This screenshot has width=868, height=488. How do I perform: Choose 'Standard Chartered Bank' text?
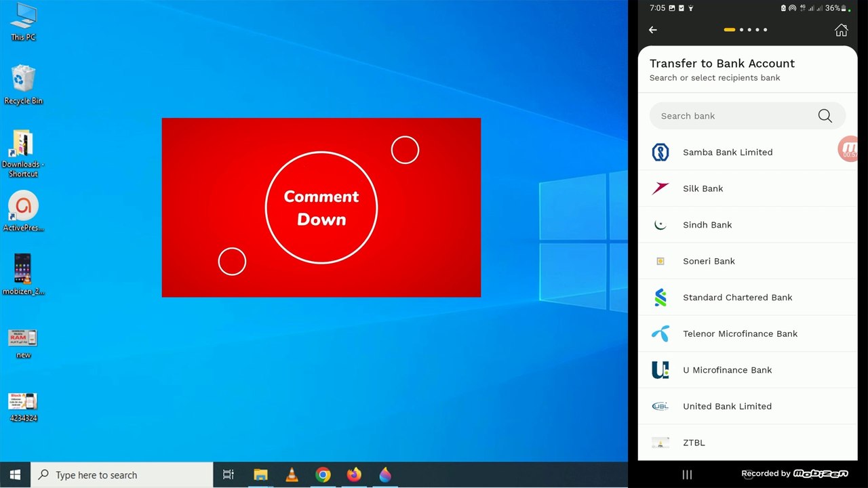pos(738,298)
